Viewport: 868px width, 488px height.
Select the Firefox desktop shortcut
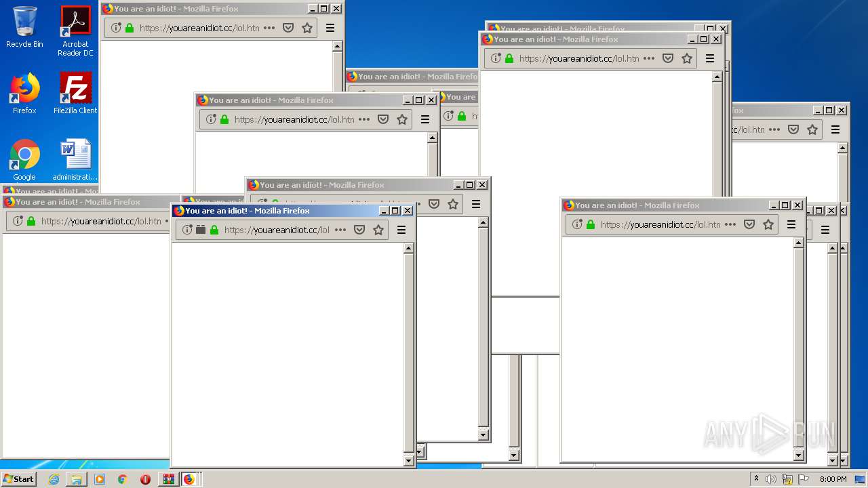[24, 94]
